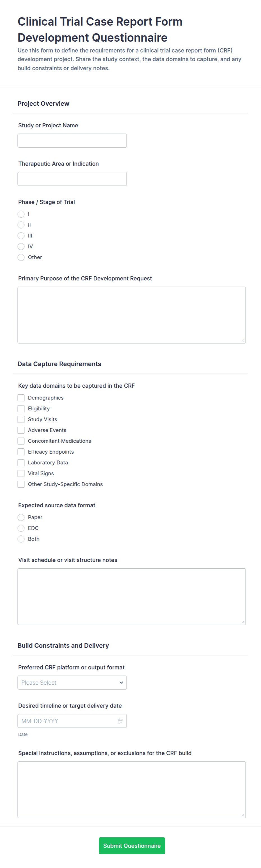Check the Demographics data domain

(21, 398)
